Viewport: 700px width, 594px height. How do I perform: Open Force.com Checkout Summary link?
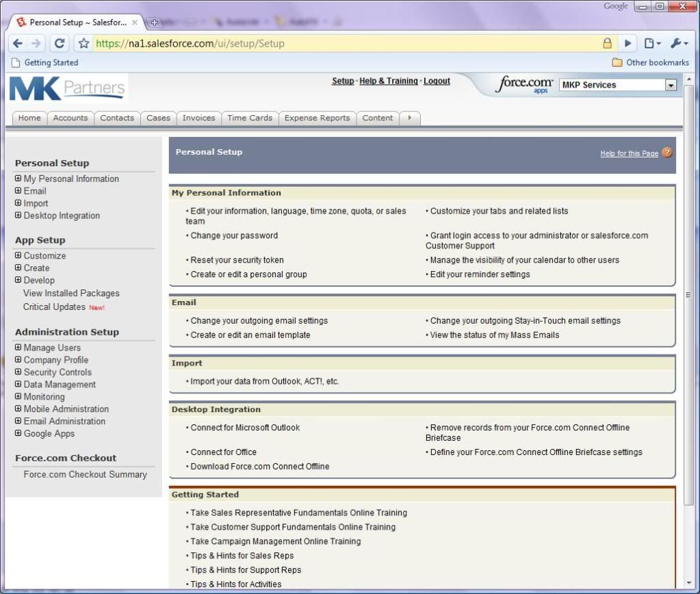pos(86,474)
